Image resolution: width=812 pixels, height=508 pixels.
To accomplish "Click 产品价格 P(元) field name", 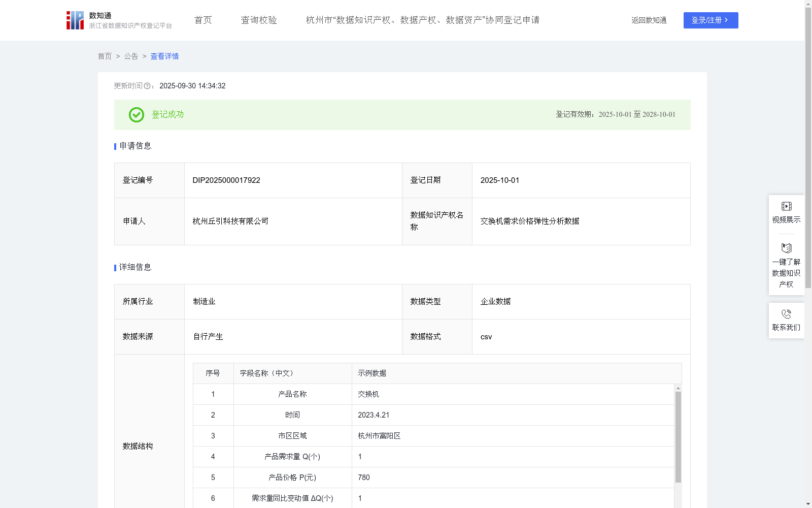I will tap(292, 478).
